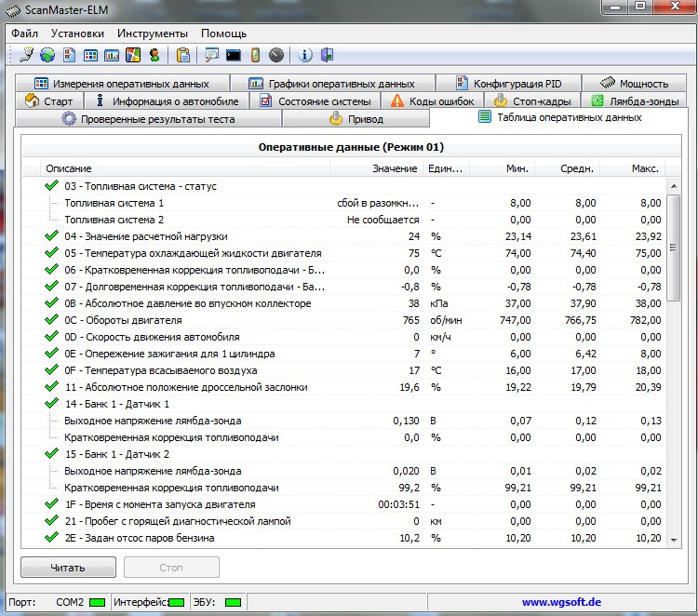Open the Состояние системы tab
The width and height of the screenshot is (698, 616).
(315, 101)
